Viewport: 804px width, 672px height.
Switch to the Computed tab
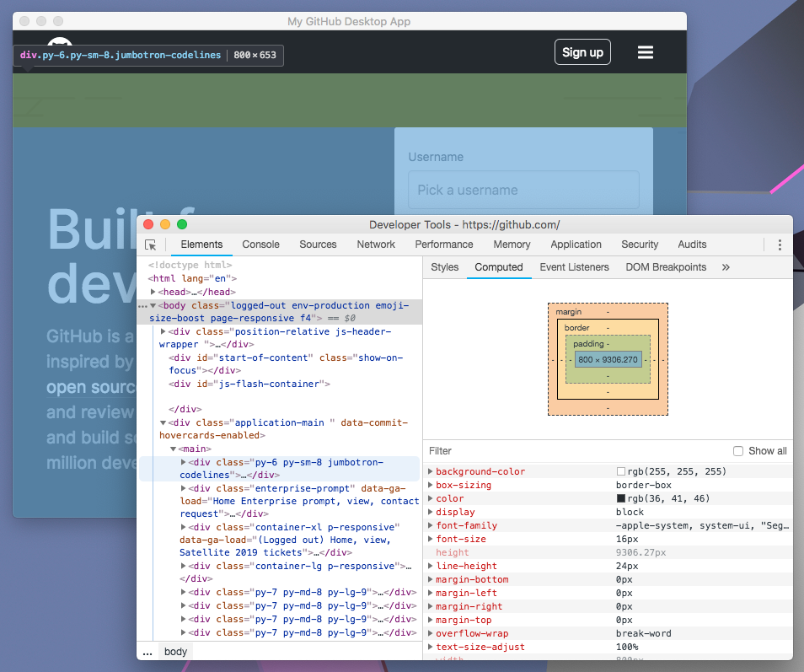499,266
